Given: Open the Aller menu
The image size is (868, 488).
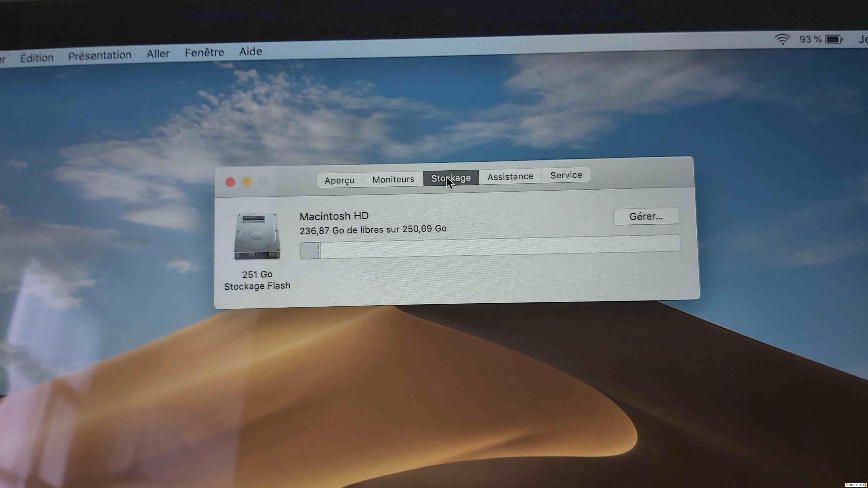Looking at the screenshot, I should click(158, 54).
